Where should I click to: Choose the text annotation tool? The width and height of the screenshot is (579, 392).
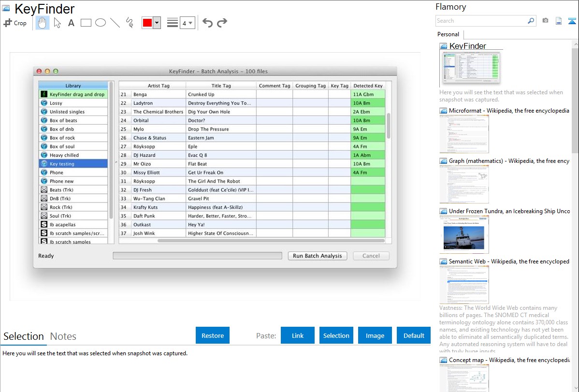71,23
